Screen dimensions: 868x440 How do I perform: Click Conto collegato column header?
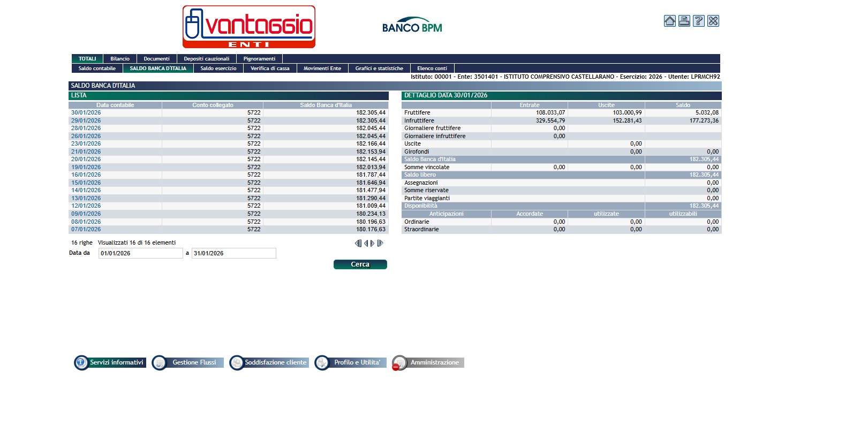point(213,105)
